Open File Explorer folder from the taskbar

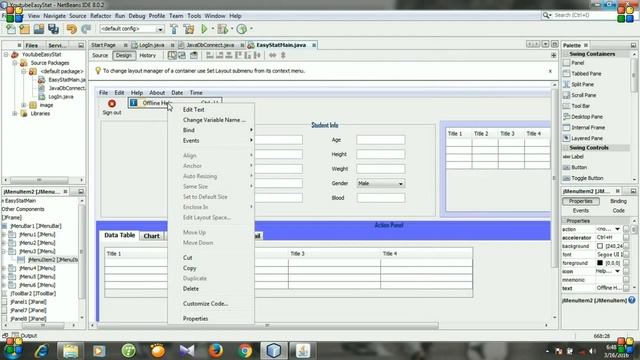pyautogui.click(x=71, y=351)
